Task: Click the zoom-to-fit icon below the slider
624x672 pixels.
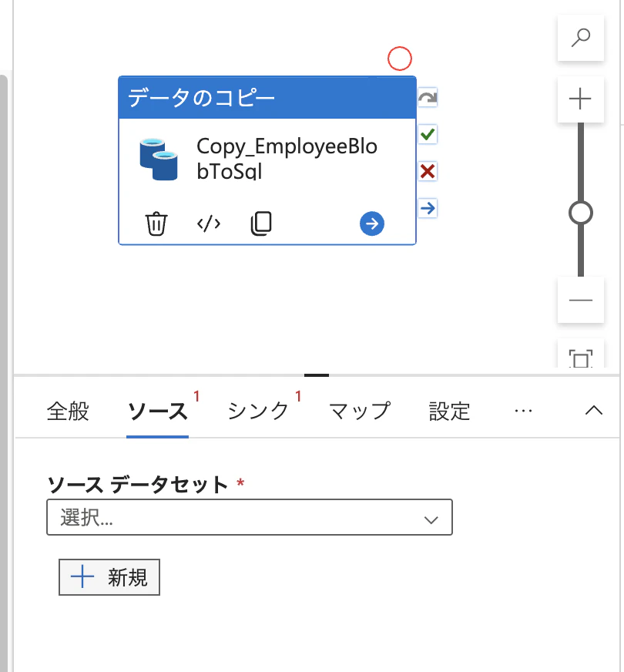Action: click(580, 357)
